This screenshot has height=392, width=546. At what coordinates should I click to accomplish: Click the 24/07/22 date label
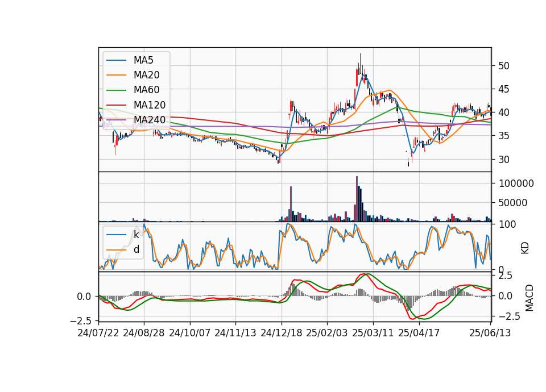point(98,333)
